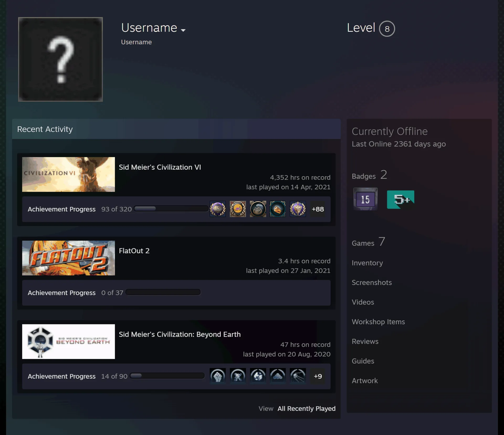This screenshot has height=435, width=504.
Task: Click the fifth Civilization VI shield achievement icon
Action: coord(298,209)
